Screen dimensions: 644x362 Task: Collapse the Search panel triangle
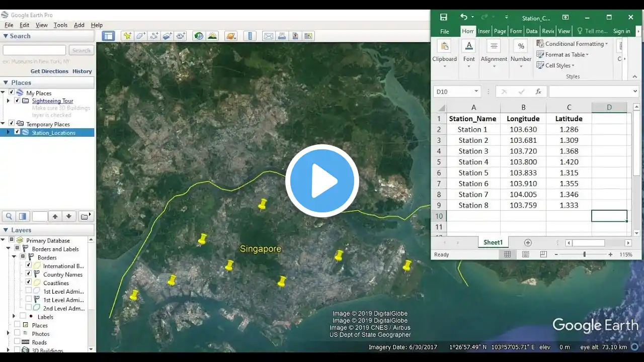(6, 36)
